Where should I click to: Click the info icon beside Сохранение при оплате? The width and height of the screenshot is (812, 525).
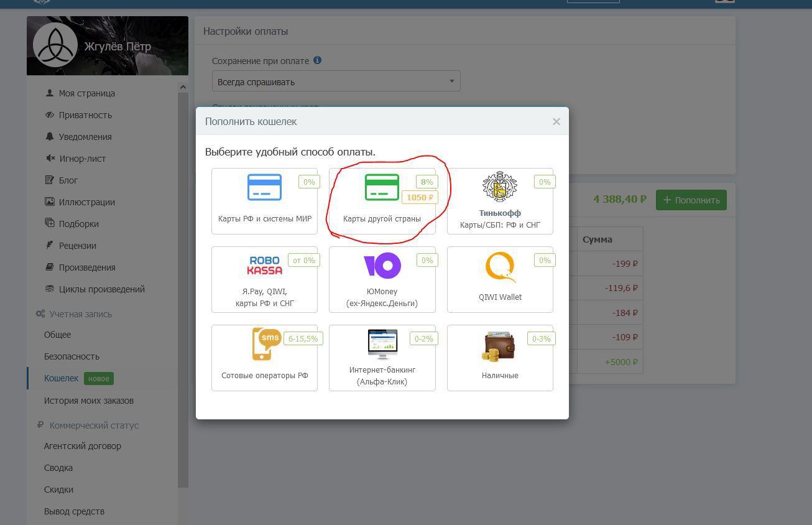coord(317,60)
